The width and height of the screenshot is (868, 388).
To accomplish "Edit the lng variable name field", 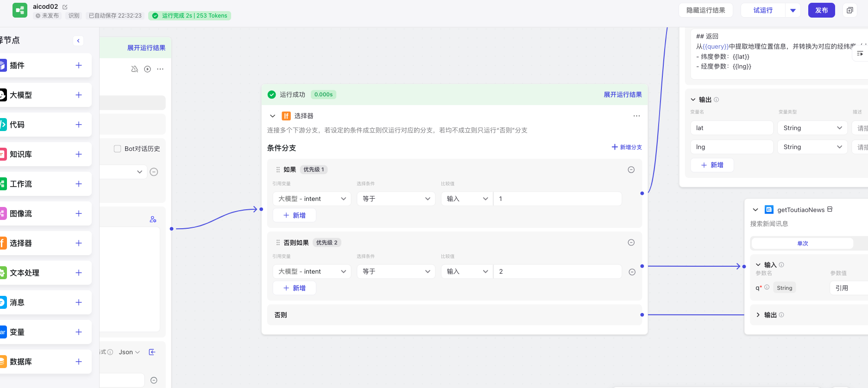I will click(732, 147).
